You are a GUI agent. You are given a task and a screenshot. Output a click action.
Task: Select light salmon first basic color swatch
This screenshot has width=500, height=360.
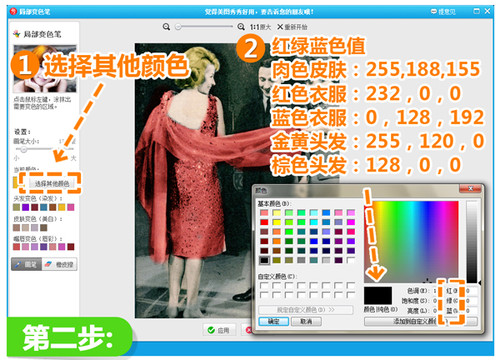pos(264,213)
